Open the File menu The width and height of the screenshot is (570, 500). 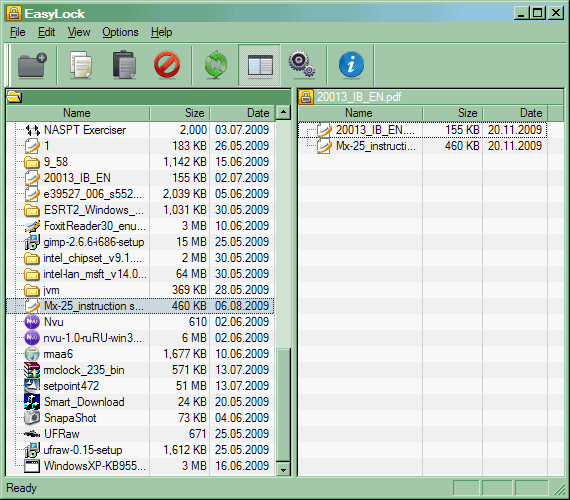tap(17, 32)
